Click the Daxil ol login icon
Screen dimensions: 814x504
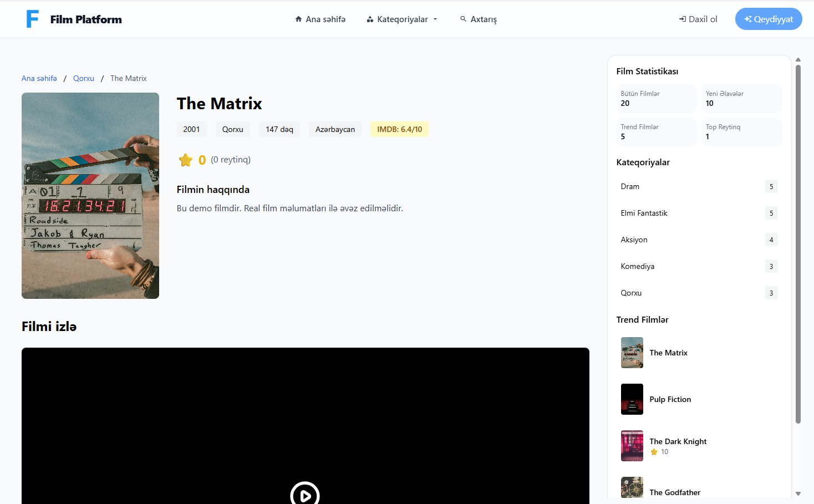tap(682, 19)
